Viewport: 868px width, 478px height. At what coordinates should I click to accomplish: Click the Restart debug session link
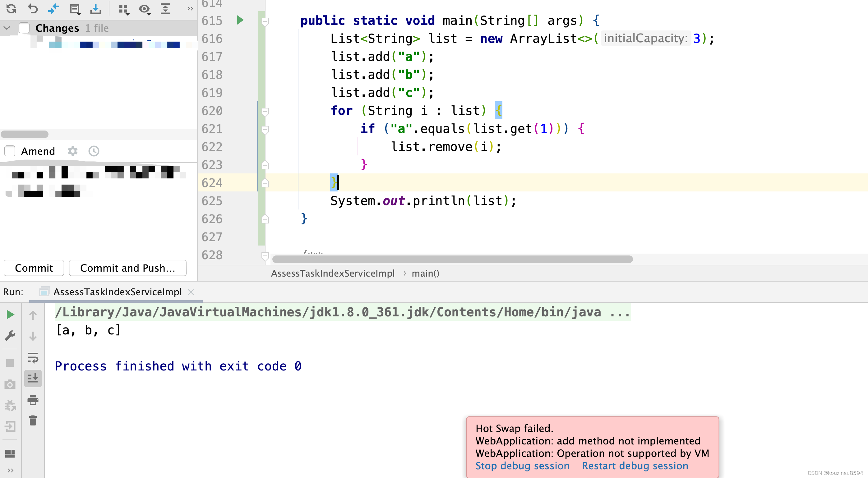pyautogui.click(x=635, y=466)
